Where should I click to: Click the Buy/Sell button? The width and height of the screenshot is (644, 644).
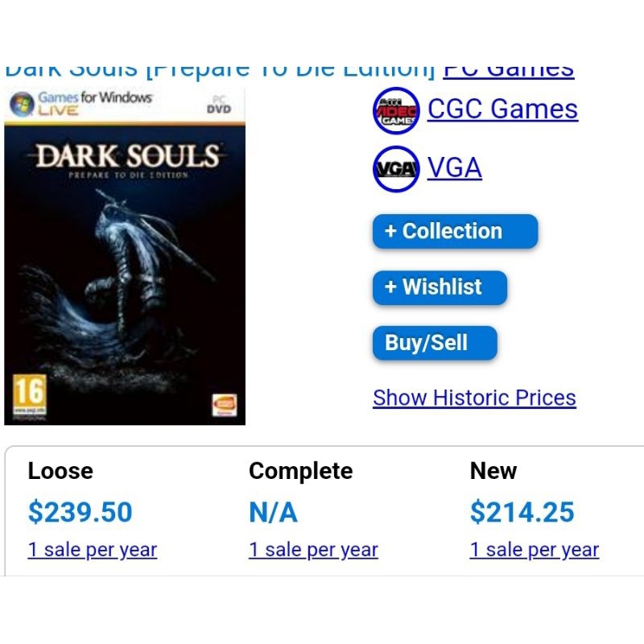(435, 343)
